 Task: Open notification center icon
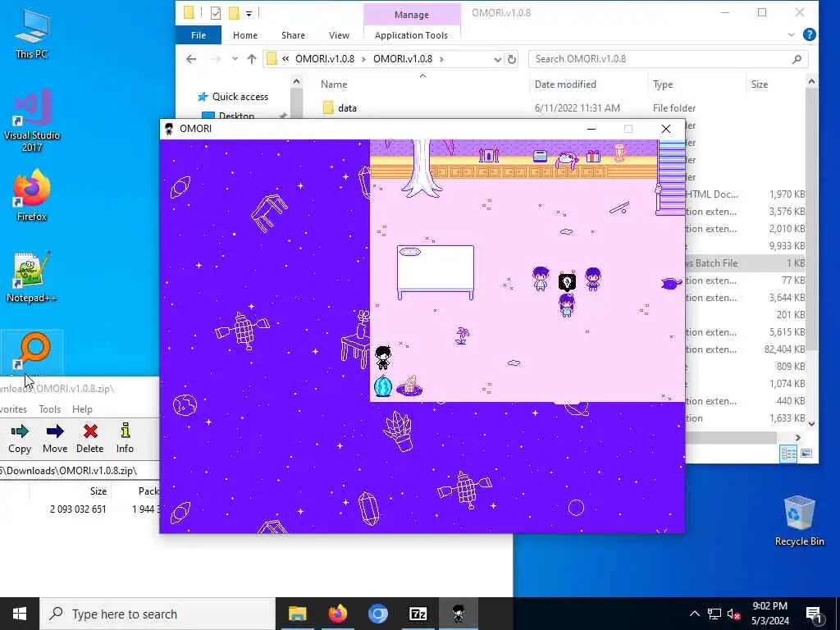point(814,614)
